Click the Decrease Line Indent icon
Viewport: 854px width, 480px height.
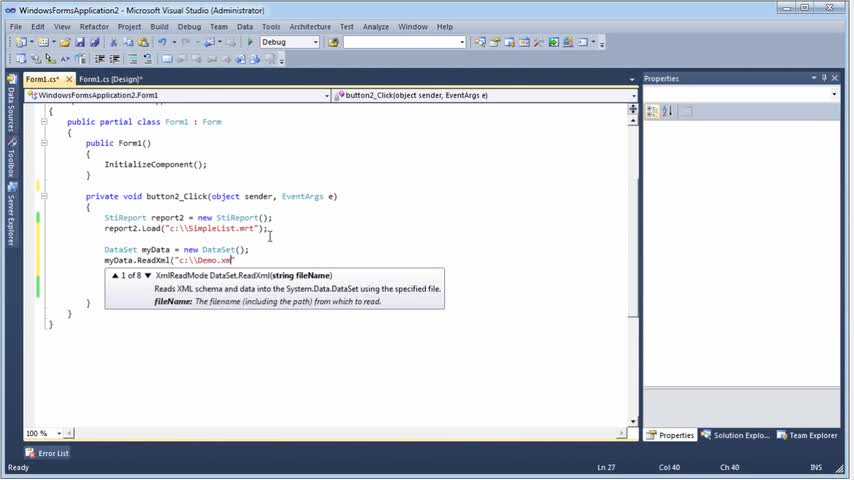[100, 59]
